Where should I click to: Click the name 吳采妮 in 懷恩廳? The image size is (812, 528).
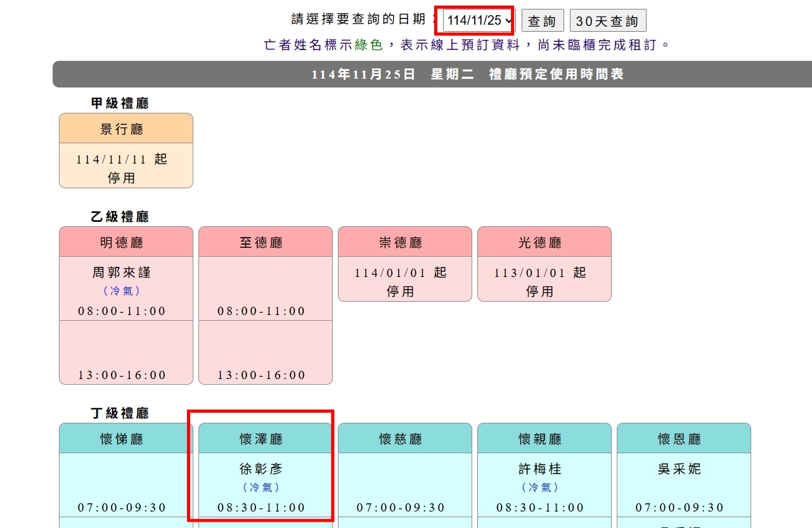[680, 469]
